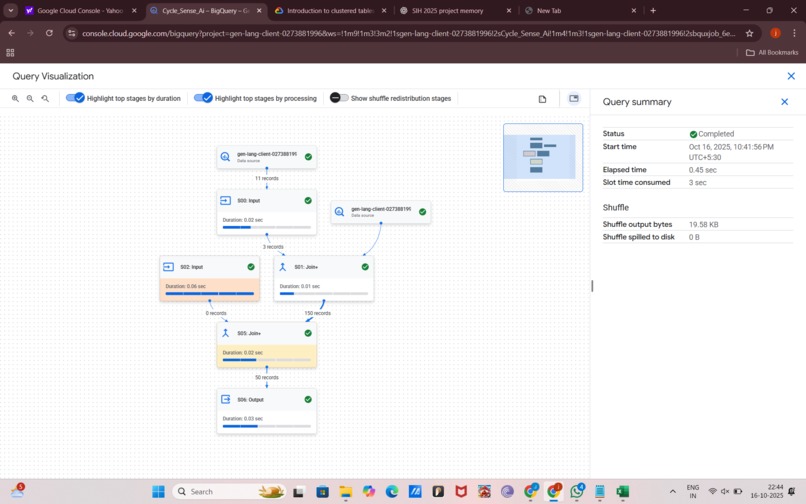The height and width of the screenshot is (504, 806).
Task: Click the '0 records' edge label
Action: [216, 313]
